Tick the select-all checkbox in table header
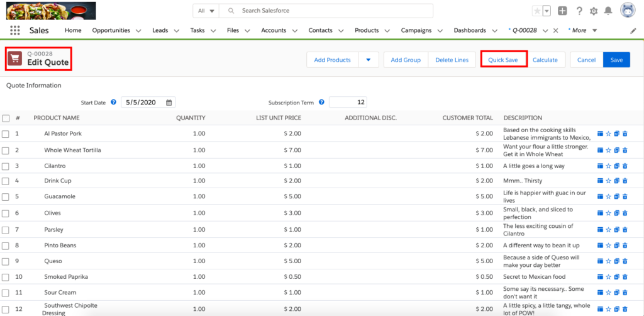 click(6, 118)
